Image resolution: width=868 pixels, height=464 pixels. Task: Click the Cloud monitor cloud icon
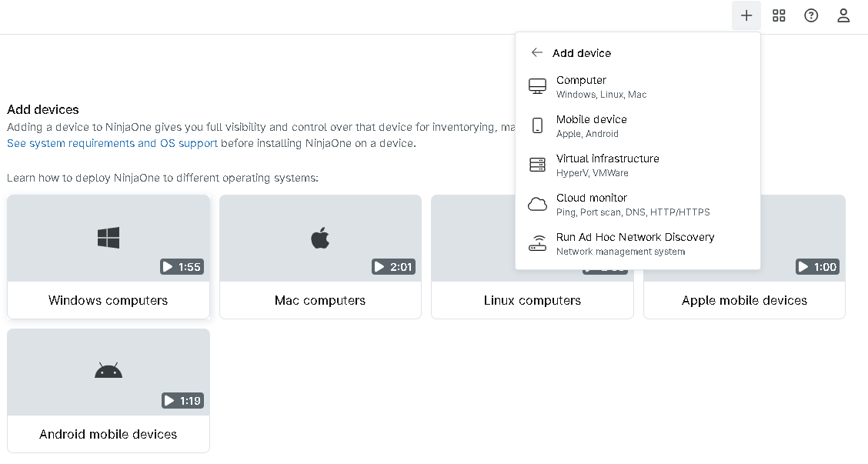pos(537,204)
